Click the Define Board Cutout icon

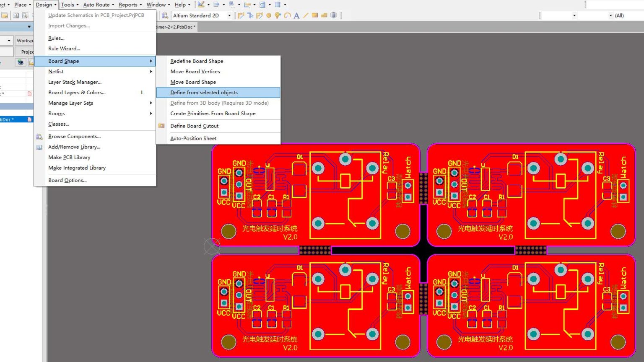pos(161,126)
